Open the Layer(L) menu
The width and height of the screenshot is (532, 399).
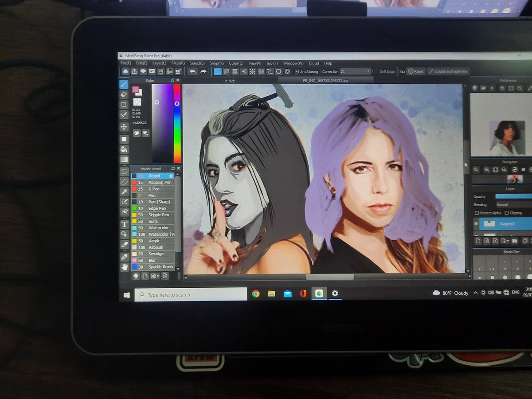point(159,63)
